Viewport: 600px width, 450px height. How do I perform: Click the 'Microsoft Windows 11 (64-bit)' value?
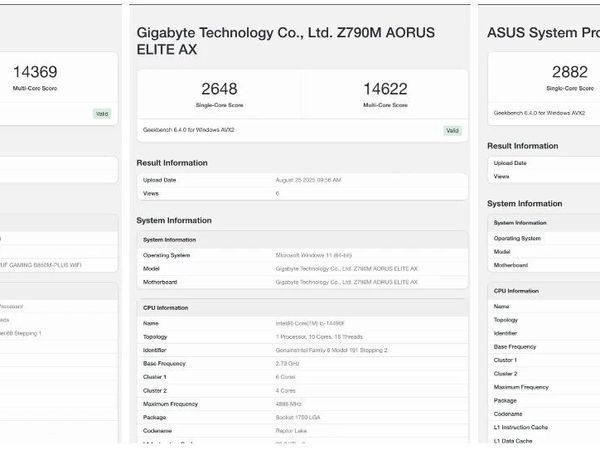coord(313,255)
